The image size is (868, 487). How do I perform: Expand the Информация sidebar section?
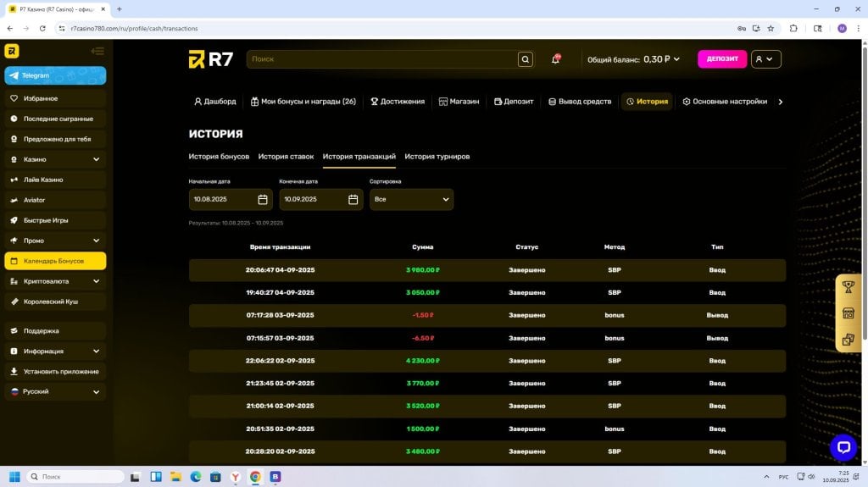[55, 351]
